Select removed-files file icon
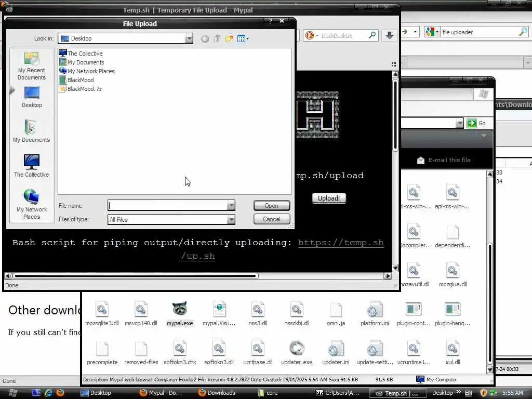 pyautogui.click(x=141, y=353)
